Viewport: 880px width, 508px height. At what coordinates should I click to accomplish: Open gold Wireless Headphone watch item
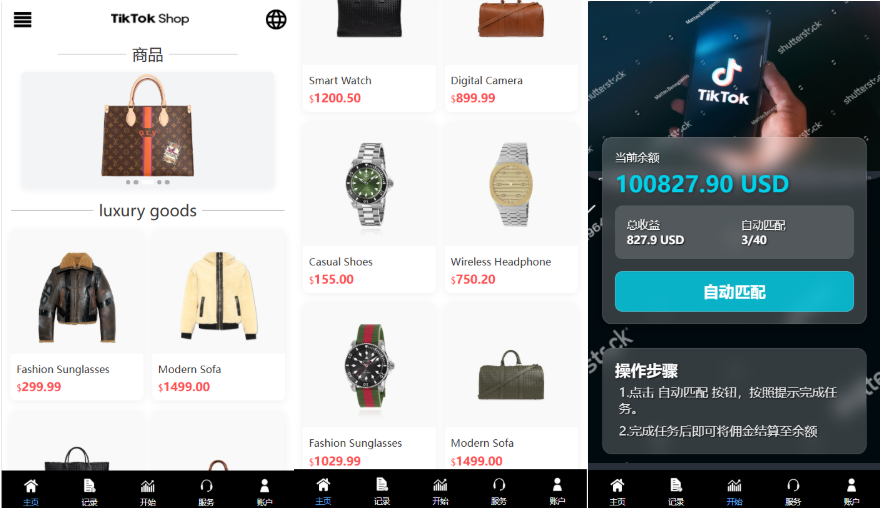point(511,208)
